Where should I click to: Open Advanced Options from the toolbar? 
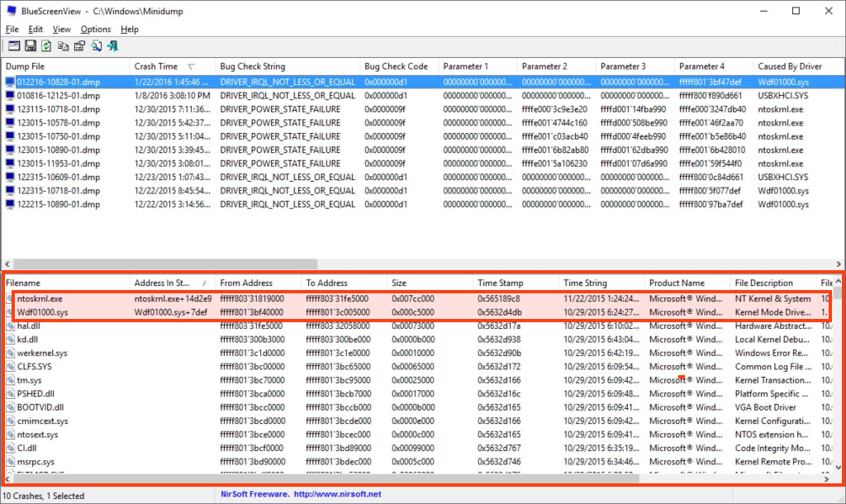[14, 46]
